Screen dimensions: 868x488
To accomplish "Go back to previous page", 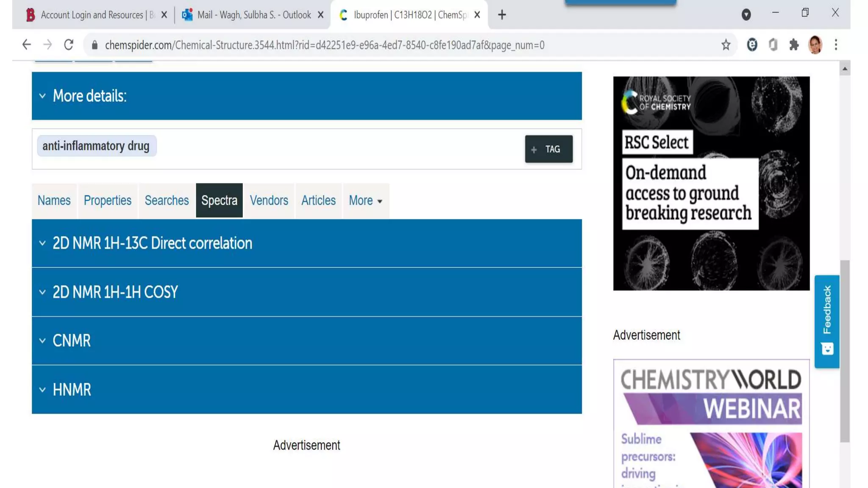I will [x=26, y=44].
